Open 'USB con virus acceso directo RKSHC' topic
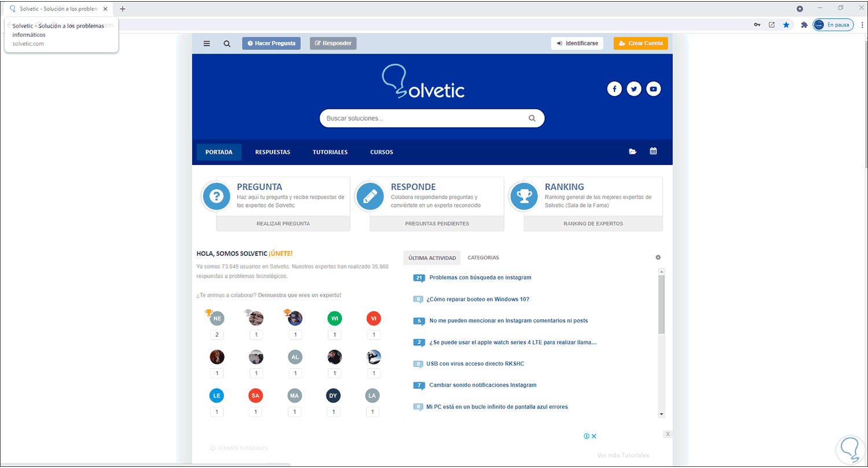Image resolution: width=868 pixels, height=468 pixels. (475, 364)
